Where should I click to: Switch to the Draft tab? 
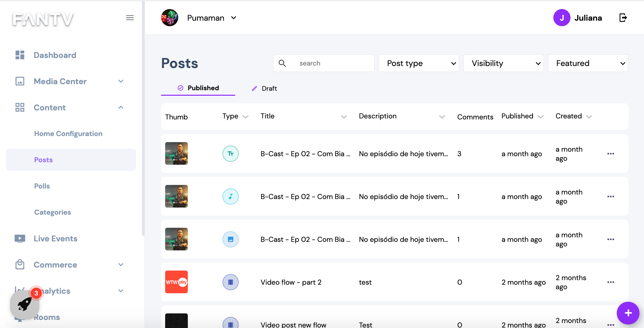(265, 88)
